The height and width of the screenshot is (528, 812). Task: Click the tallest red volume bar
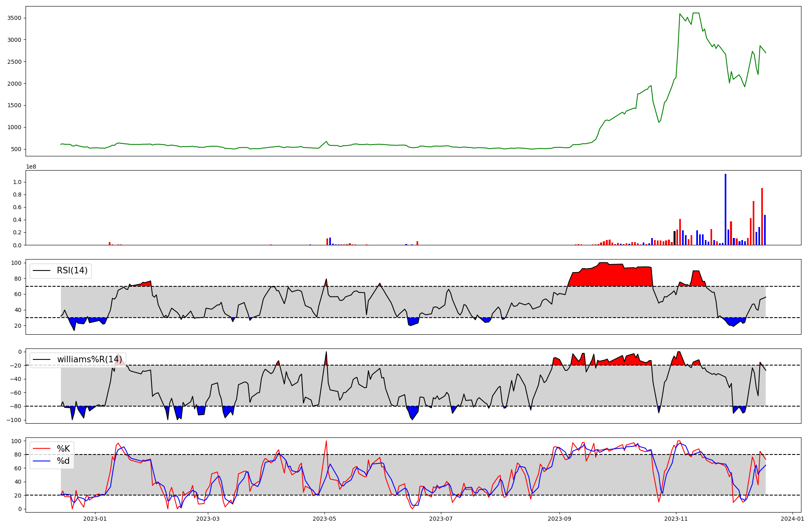(x=762, y=216)
